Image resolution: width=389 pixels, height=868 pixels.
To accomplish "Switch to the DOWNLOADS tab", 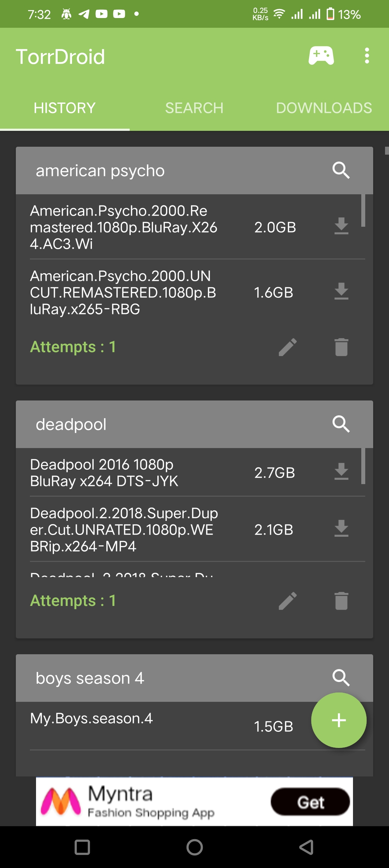I will tap(324, 108).
